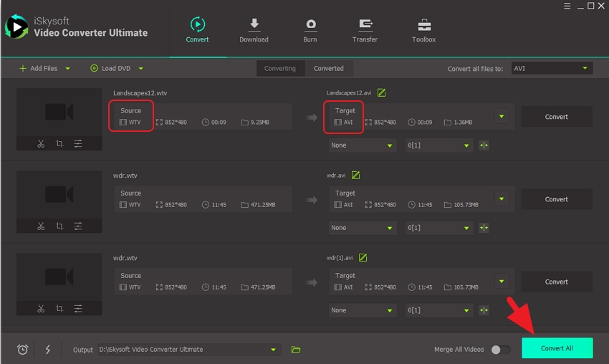Open effects adjustment icon on the third video
609x364 pixels.
(x=78, y=309)
